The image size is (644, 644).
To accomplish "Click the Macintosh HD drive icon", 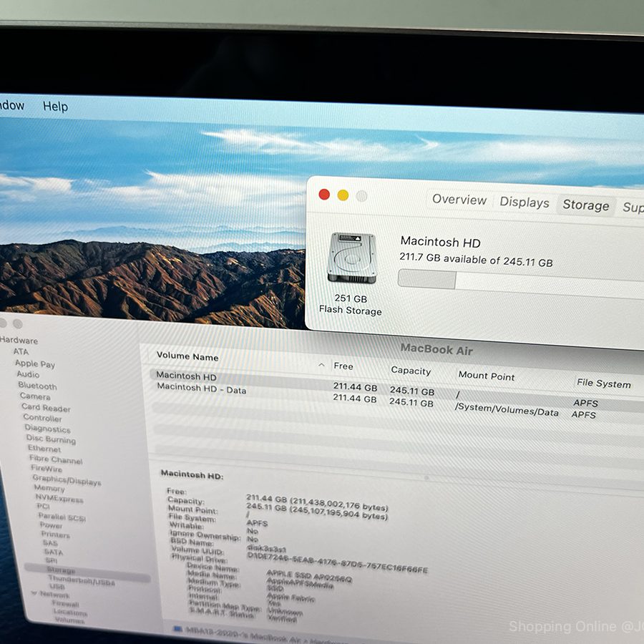I will coord(351,258).
